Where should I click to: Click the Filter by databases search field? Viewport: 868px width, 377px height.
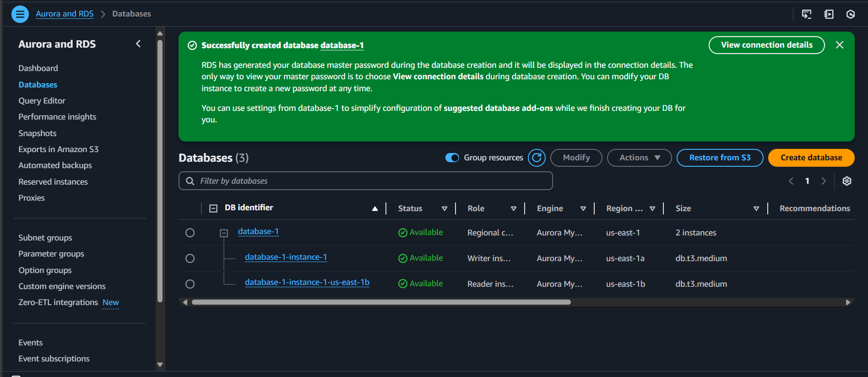(x=366, y=181)
